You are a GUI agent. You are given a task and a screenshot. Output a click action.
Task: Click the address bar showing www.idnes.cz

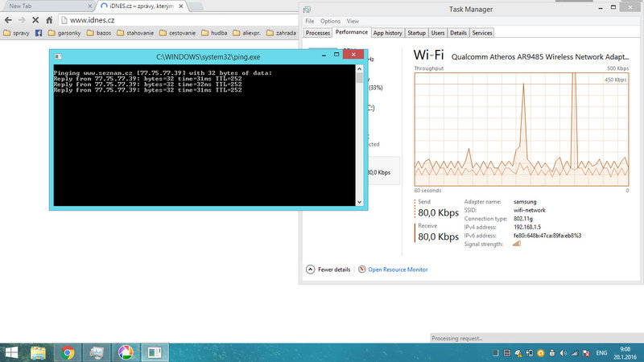tap(180, 19)
